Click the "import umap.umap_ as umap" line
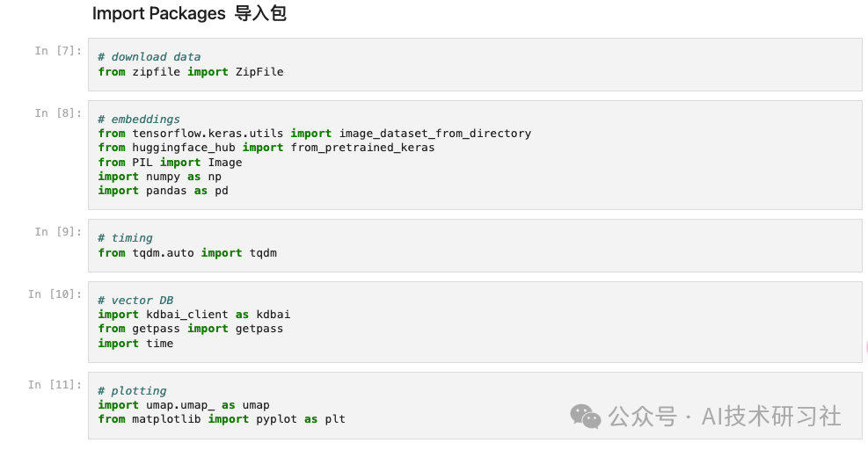The width and height of the screenshot is (868, 450). point(184,405)
